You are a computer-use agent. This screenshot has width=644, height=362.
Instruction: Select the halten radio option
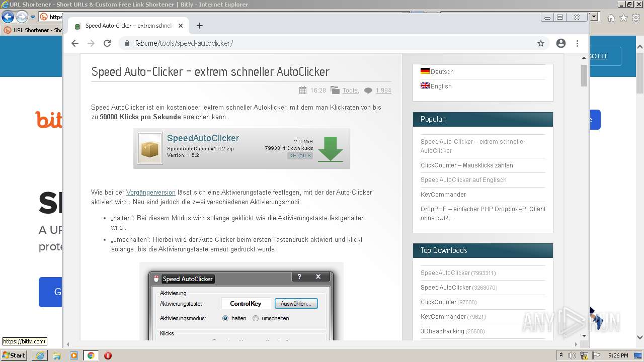tap(225, 318)
